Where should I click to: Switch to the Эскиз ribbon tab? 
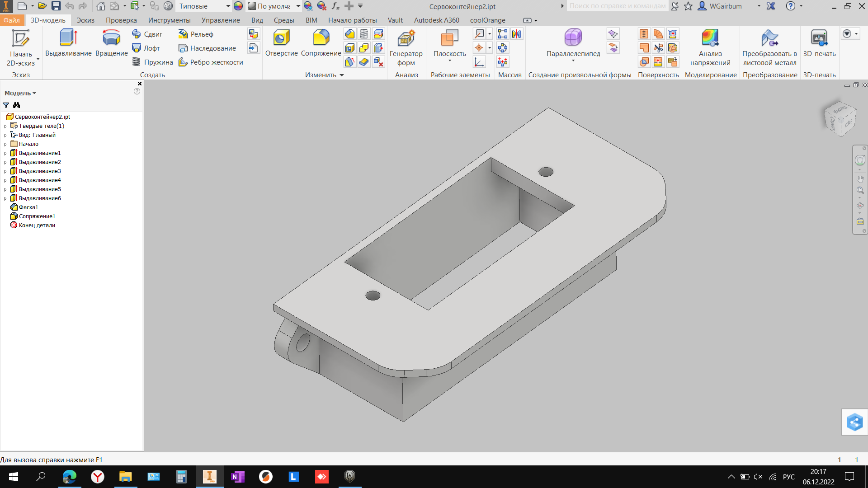coord(85,20)
